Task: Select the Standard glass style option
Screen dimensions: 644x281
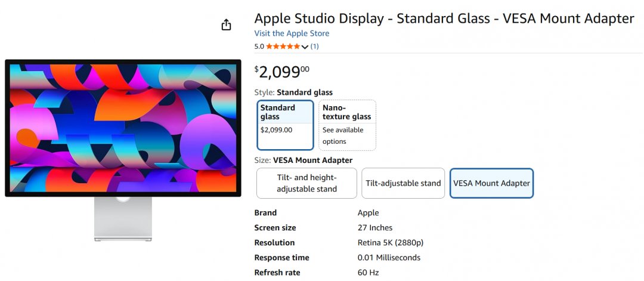Action: tap(286, 125)
